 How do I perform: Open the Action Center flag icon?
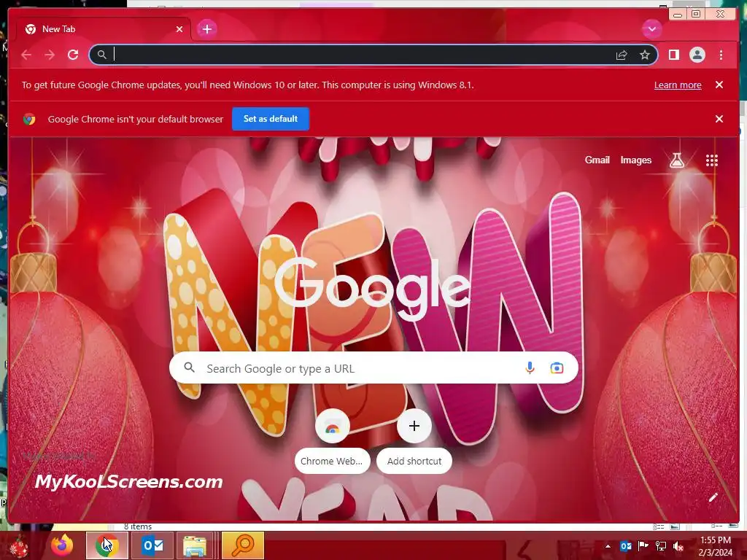tap(643, 546)
